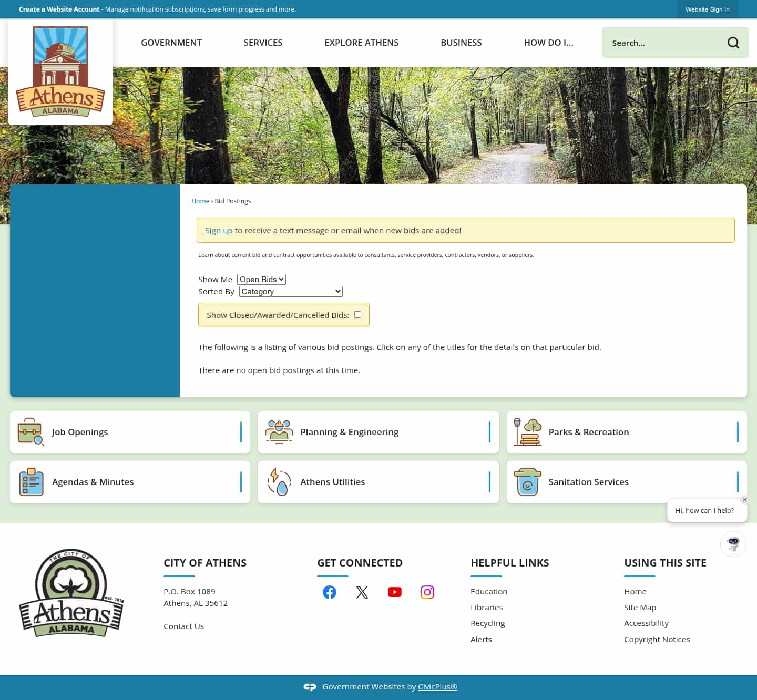Click the Athens Alabama courthouse logo
Viewport: 757px width, 700px height.
coord(60,71)
